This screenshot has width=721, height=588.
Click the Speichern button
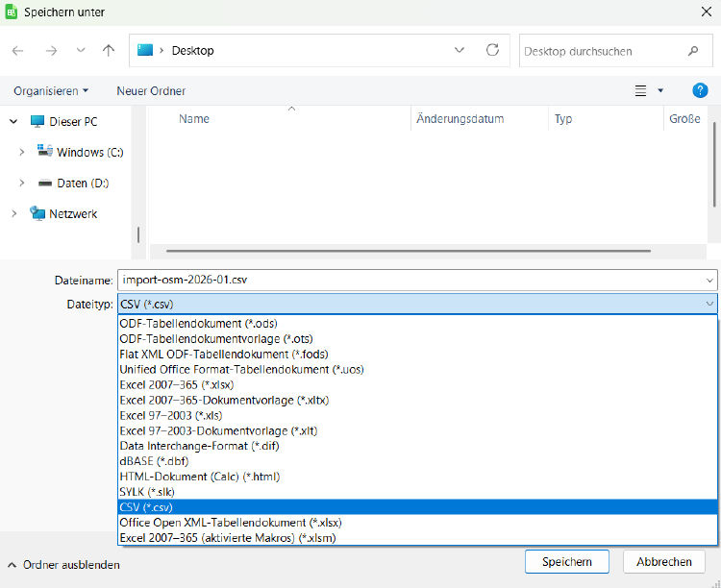tap(566, 561)
